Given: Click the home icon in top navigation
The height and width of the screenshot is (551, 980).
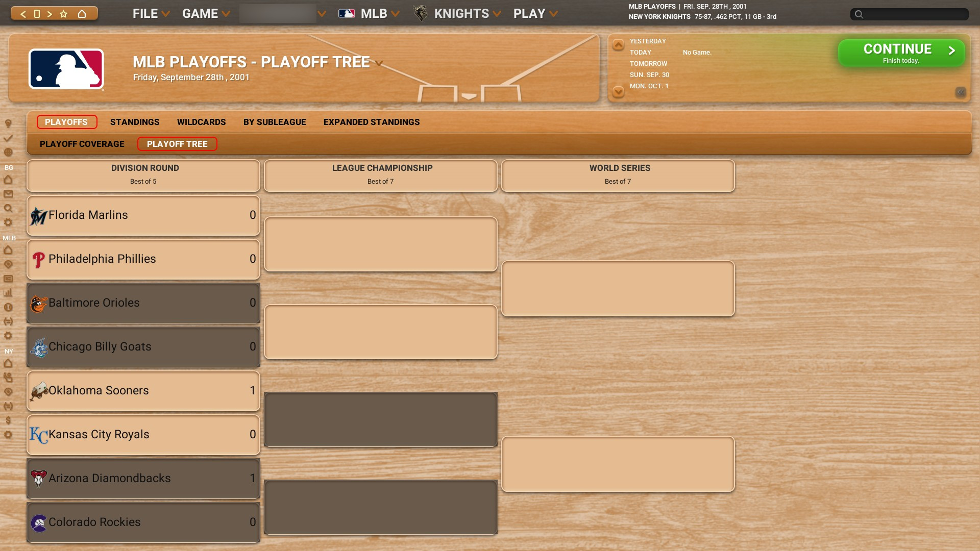Looking at the screenshot, I should [x=82, y=14].
